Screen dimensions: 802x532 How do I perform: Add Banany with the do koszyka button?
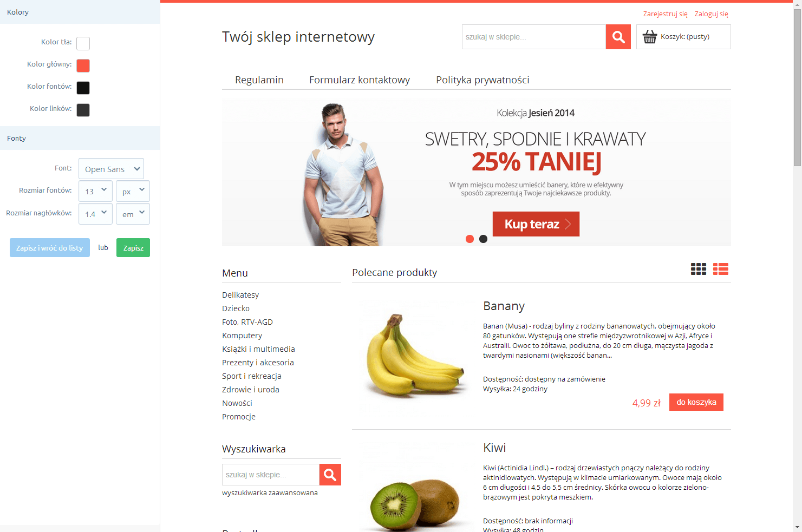coord(696,402)
